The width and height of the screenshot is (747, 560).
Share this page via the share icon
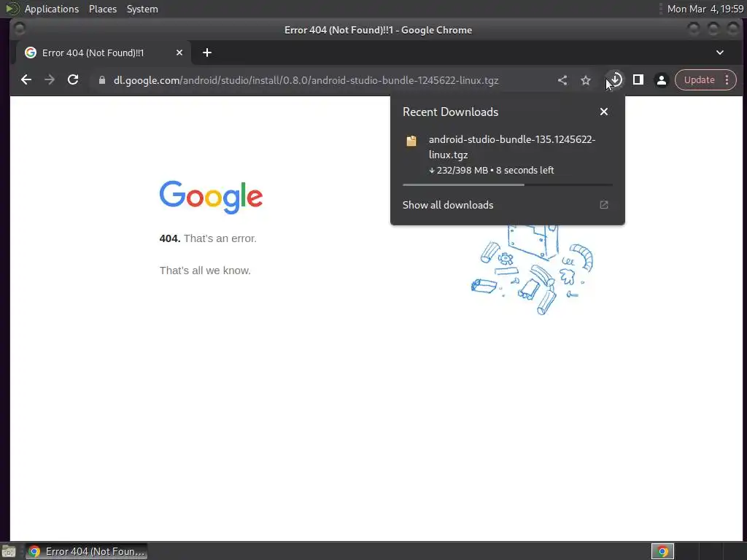562,80
